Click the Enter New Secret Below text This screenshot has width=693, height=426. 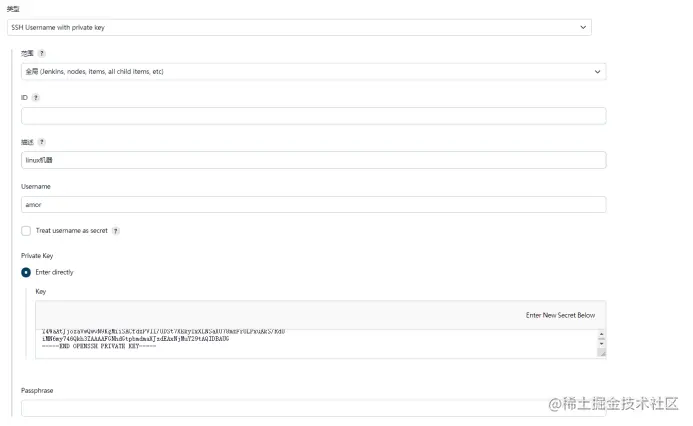click(560, 315)
